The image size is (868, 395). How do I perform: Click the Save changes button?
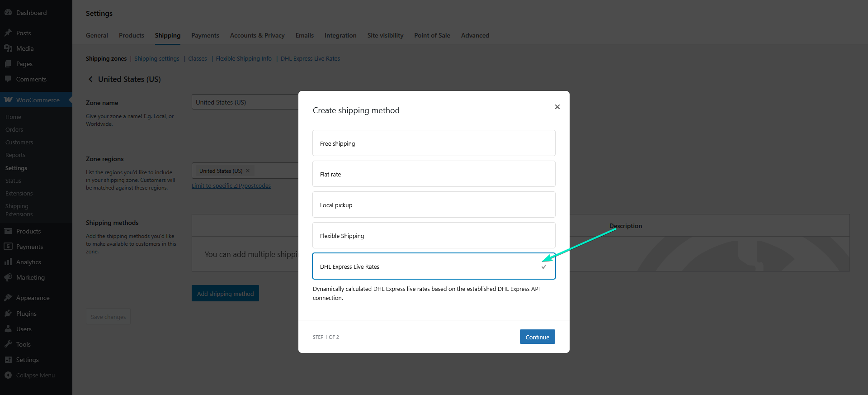108,317
